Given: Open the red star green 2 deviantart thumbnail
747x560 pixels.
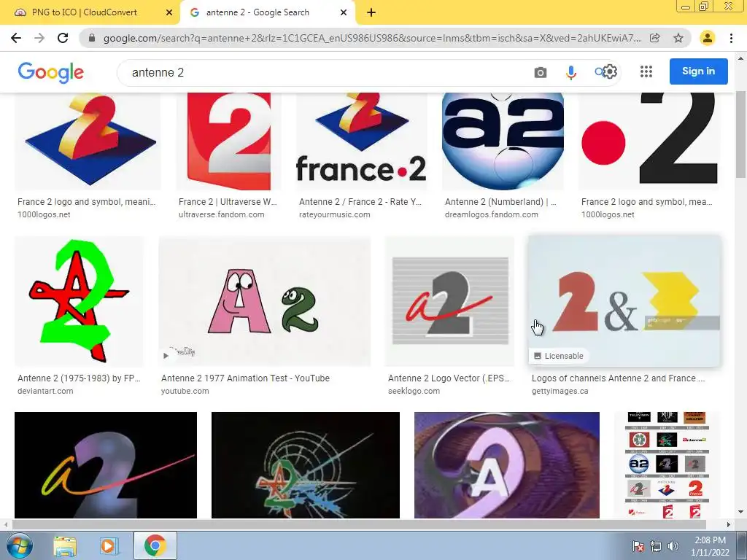Looking at the screenshot, I should point(79,301).
